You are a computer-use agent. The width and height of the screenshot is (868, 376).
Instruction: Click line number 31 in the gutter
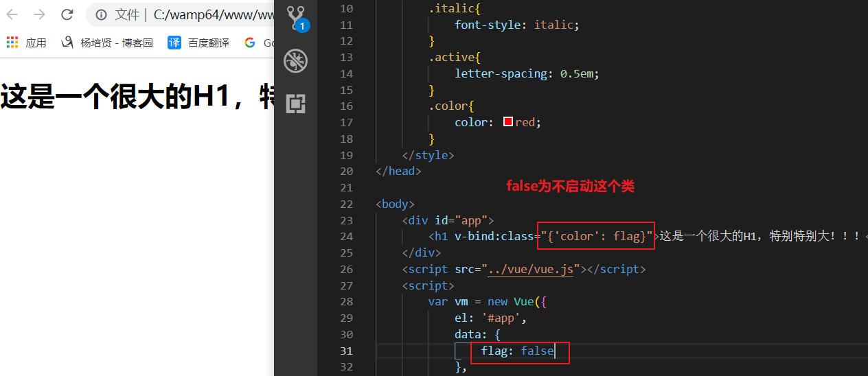346,351
